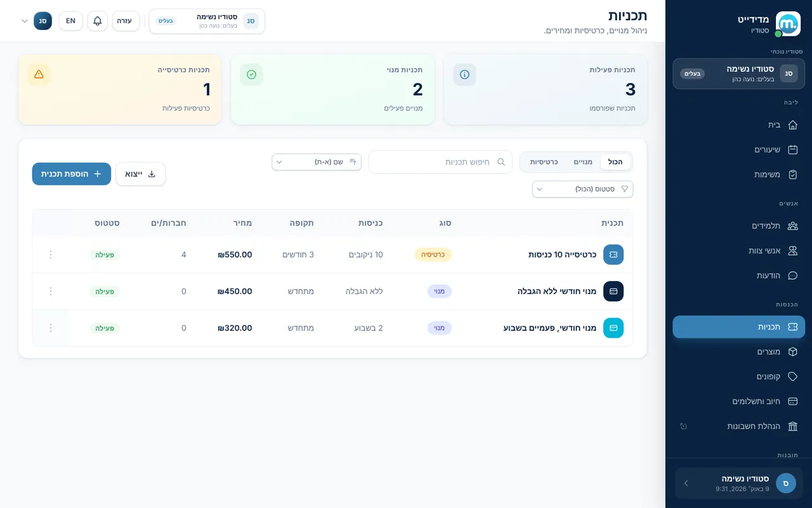Open the שם (א-ת) sort dropdown
Screen dimensions: 812x508
click(317, 162)
